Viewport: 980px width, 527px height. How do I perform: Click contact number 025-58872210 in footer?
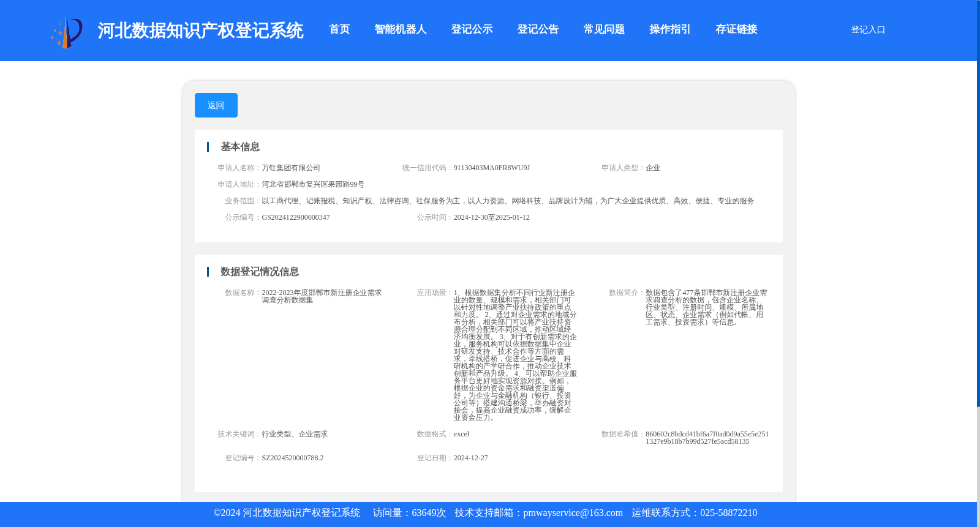point(728,513)
